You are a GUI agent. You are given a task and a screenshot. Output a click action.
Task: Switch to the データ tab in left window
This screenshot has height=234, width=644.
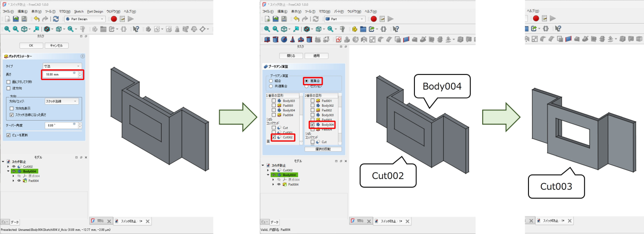[15, 222]
